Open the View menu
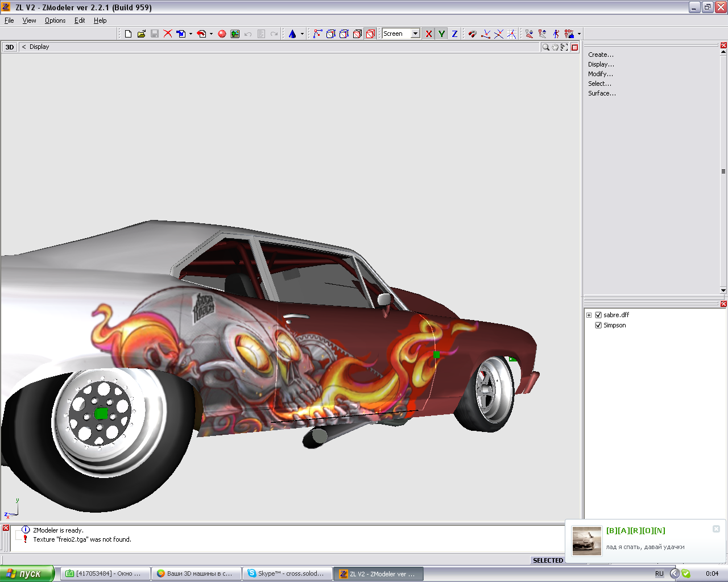 tap(29, 20)
